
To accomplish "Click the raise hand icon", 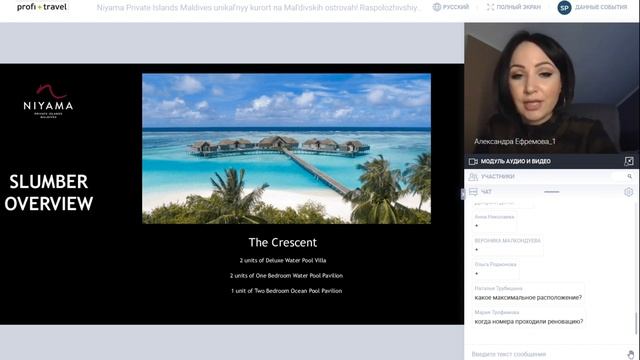I will tap(631, 354).
